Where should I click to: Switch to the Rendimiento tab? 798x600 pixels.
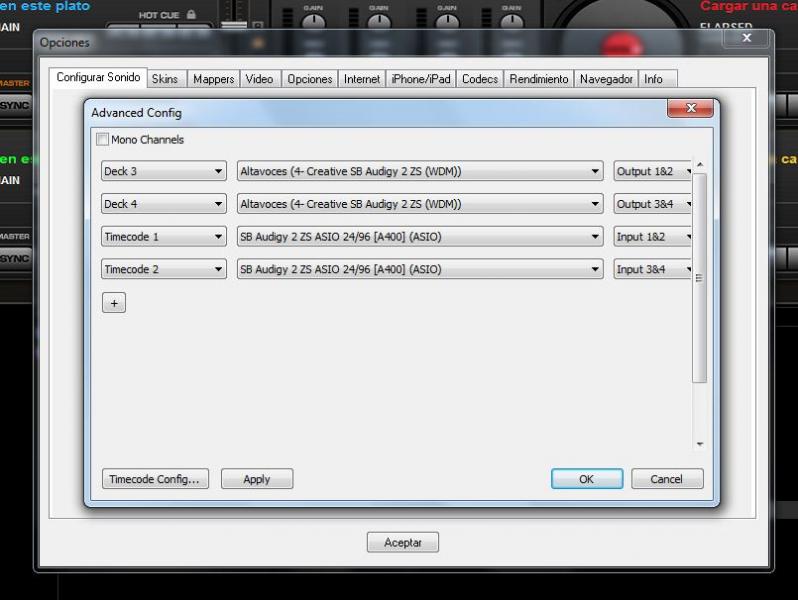tap(539, 79)
